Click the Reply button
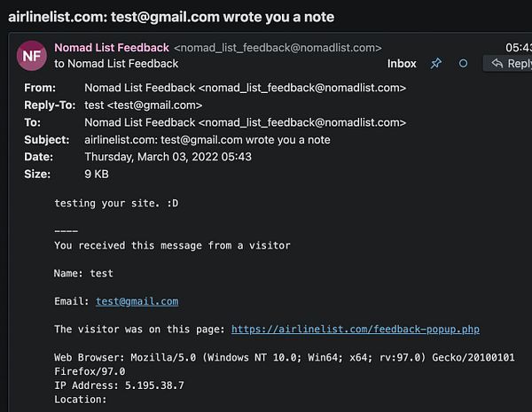 [509, 64]
